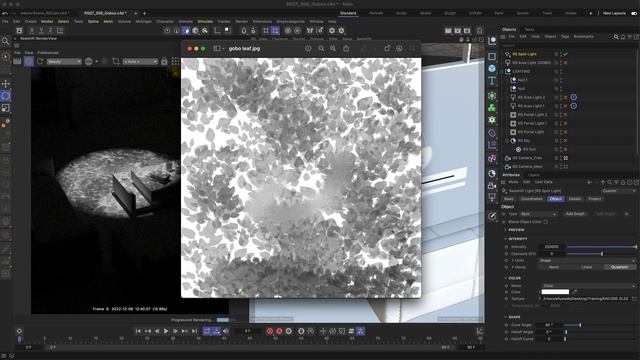The width and height of the screenshot is (640, 360).
Task: Toggle New Layouts switch at top right
Action: 634,13
